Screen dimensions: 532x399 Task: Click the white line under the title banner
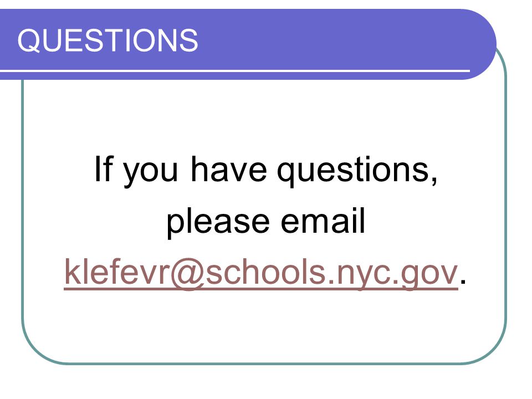click(x=235, y=71)
